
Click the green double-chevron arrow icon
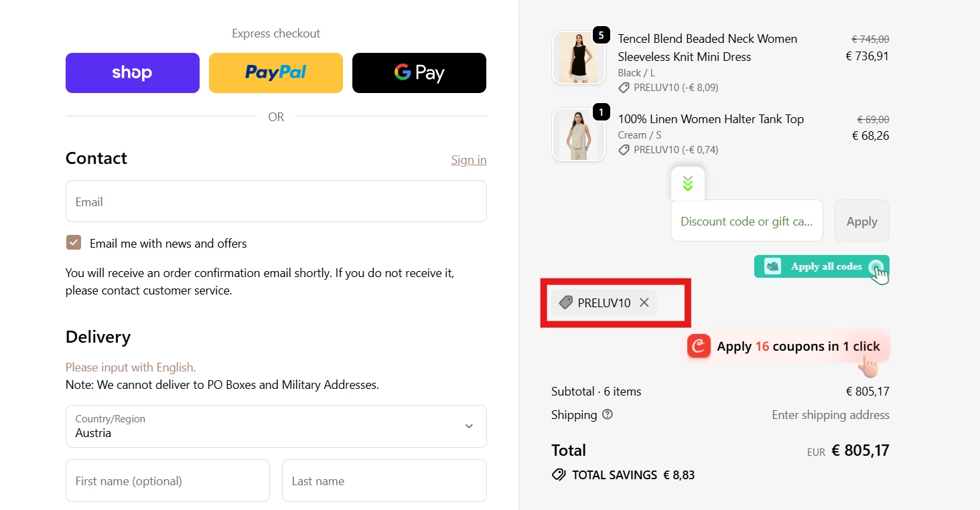click(687, 183)
